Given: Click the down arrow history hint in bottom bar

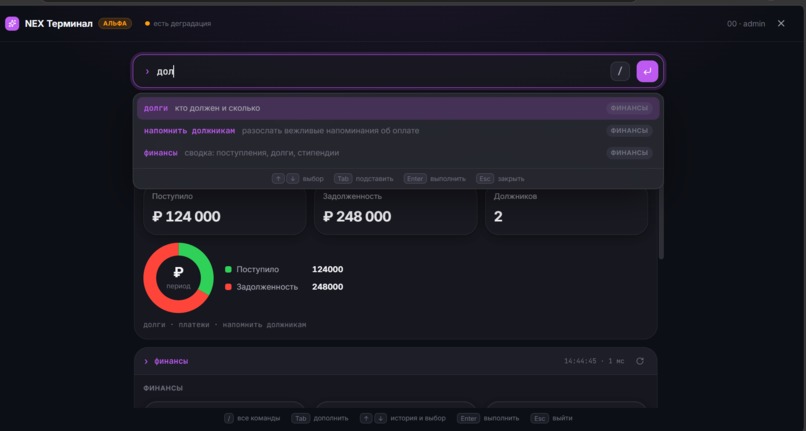Looking at the screenshot, I should click(380, 418).
